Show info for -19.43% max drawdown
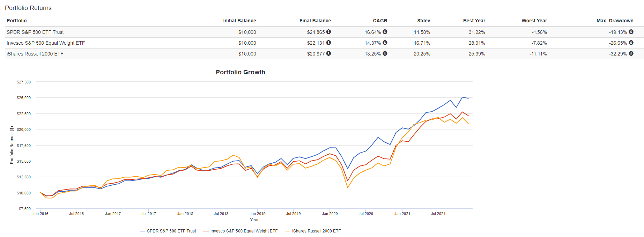 631,32
